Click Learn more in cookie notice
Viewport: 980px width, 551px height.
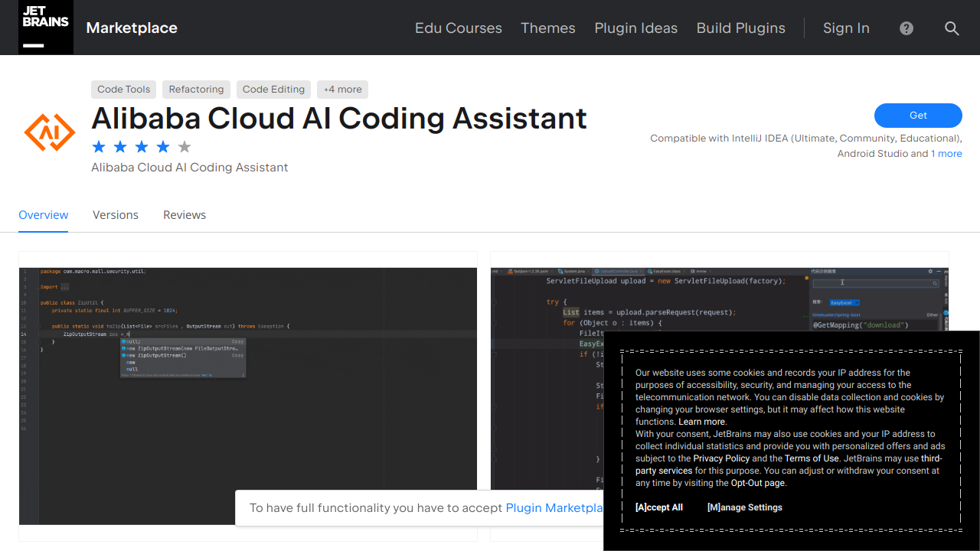tap(701, 422)
